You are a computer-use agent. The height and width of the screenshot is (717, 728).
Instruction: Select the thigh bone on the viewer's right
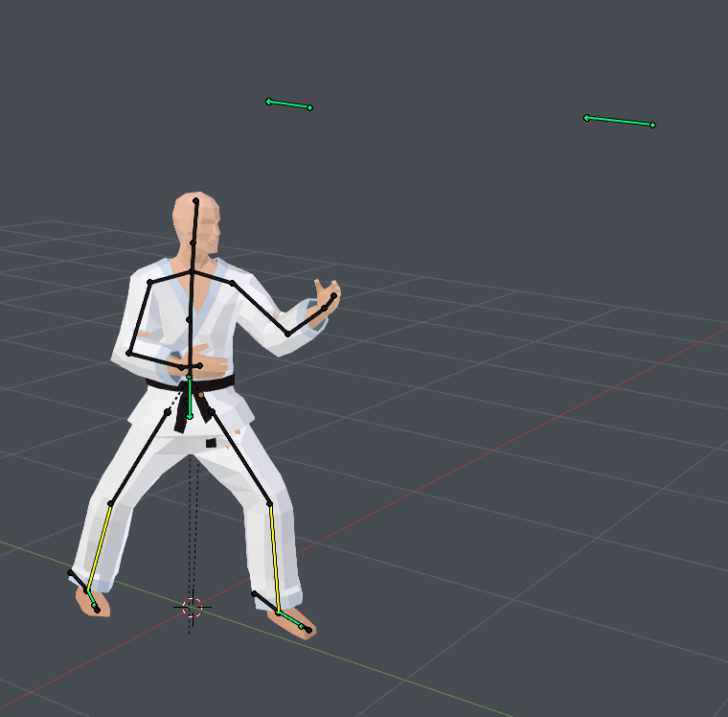coord(240,457)
